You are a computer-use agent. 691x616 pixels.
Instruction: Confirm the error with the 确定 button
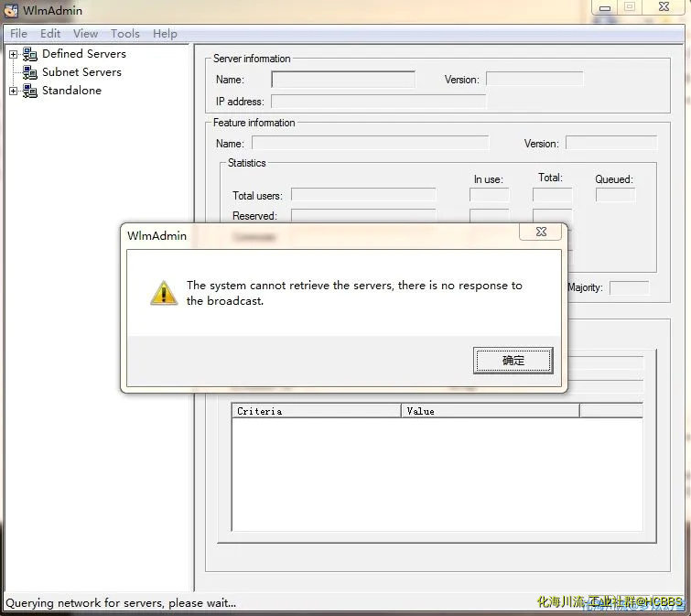[x=513, y=361]
